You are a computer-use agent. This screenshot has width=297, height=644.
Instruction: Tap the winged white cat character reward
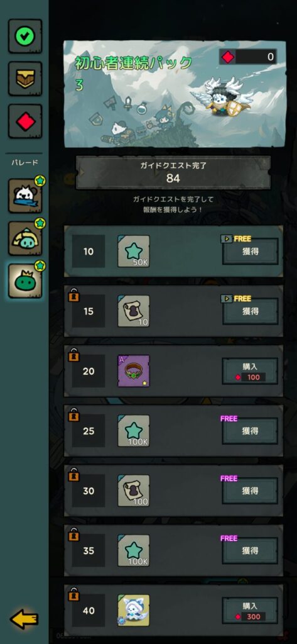(x=134, y=610)
